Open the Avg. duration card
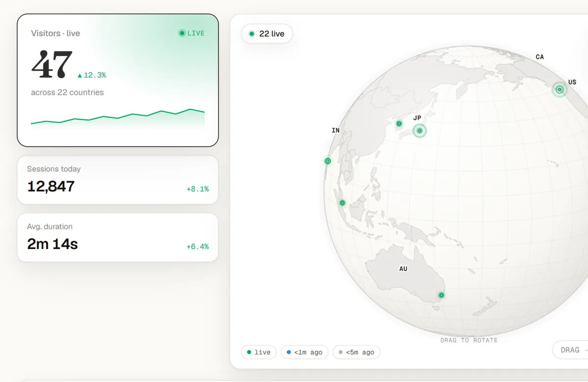 [x=118, y=237]
